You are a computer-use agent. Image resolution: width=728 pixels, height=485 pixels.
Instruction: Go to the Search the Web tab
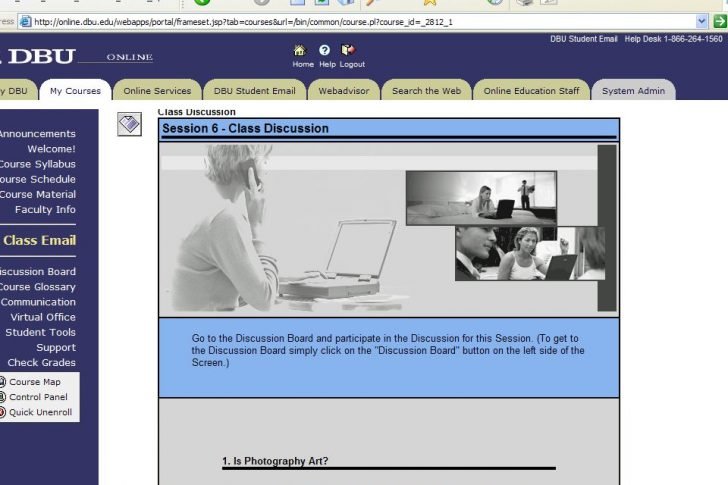(426, 91)
